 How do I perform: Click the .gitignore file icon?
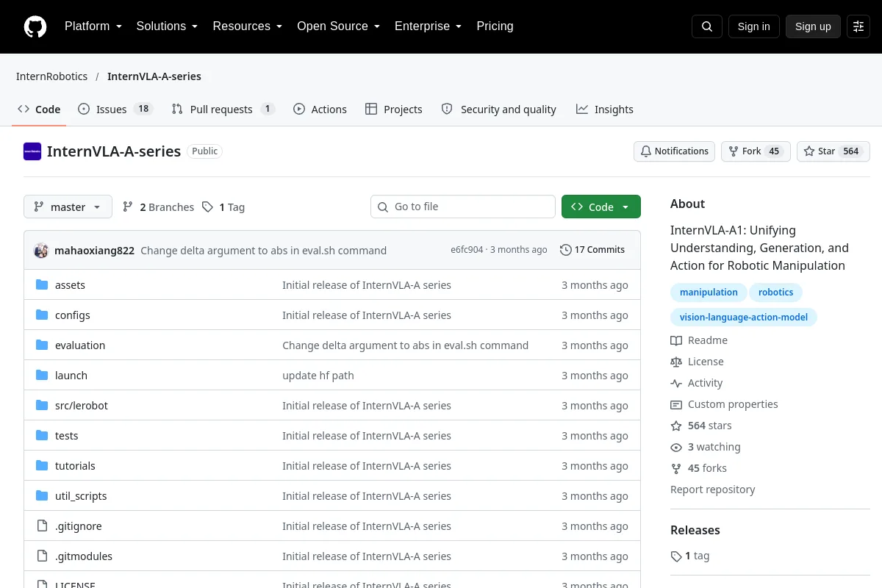(42, 526)
